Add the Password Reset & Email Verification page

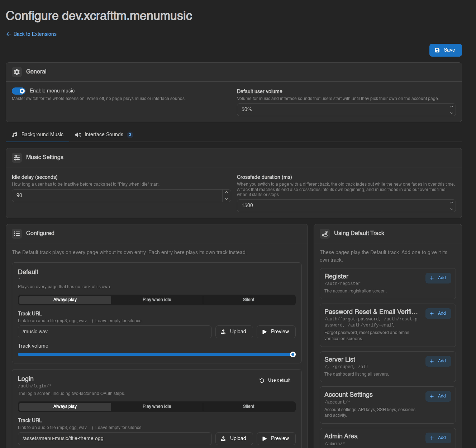[438, 314]
